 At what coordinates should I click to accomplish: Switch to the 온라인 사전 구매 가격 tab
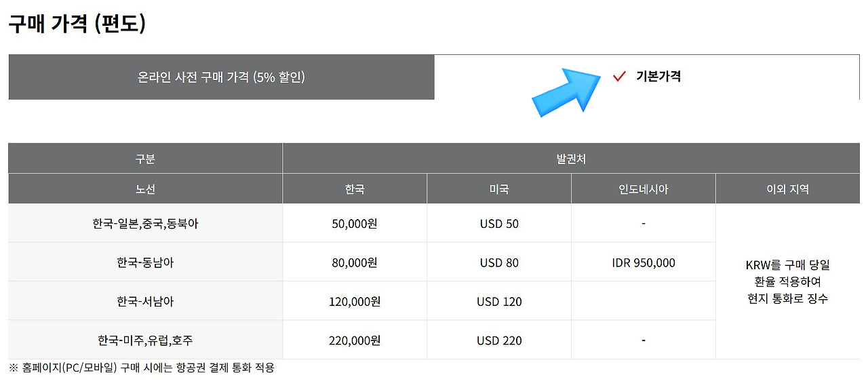[221, 77]
